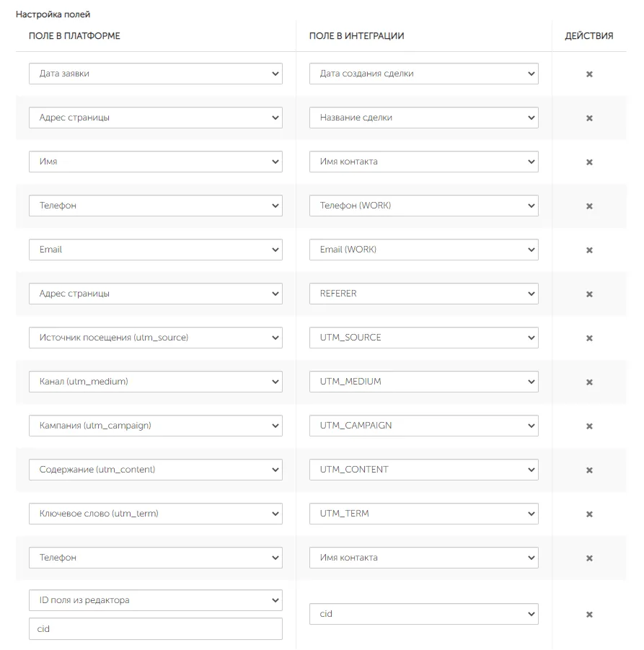Expand the Источник посещения (utm_source) dropdown

(155, 338)
